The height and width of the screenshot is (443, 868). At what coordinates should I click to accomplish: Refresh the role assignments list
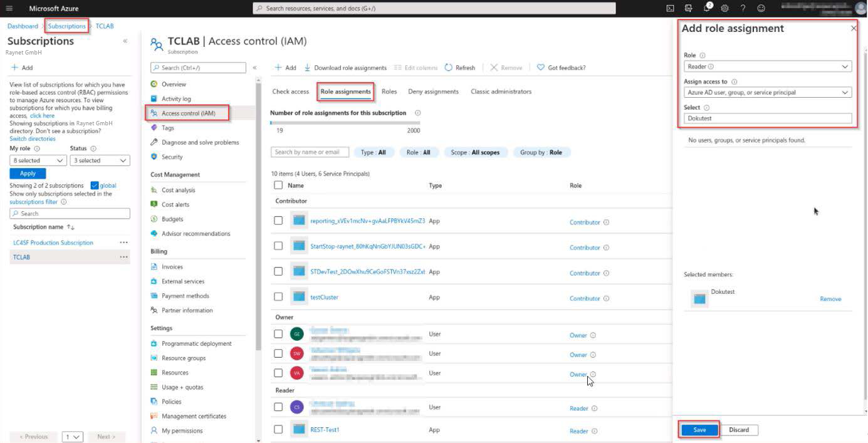[x=460, y=67]
